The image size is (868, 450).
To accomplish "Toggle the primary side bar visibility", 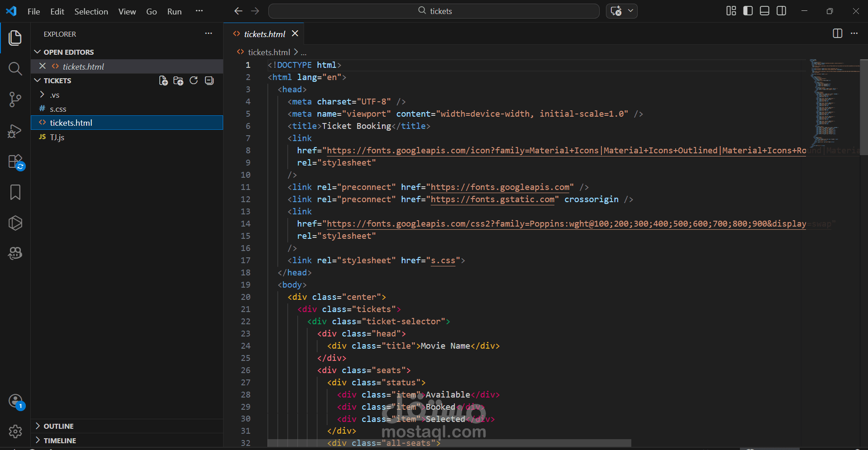I will tap(748, 11).
